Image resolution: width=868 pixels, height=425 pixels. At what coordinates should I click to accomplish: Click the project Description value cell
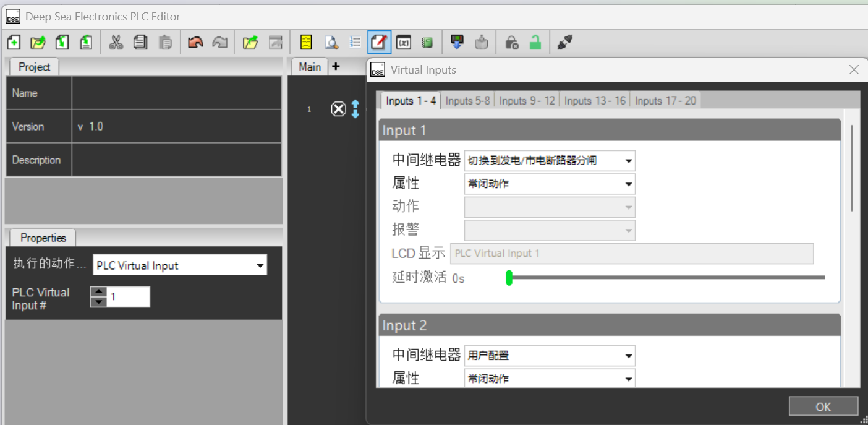pos(177,160)
